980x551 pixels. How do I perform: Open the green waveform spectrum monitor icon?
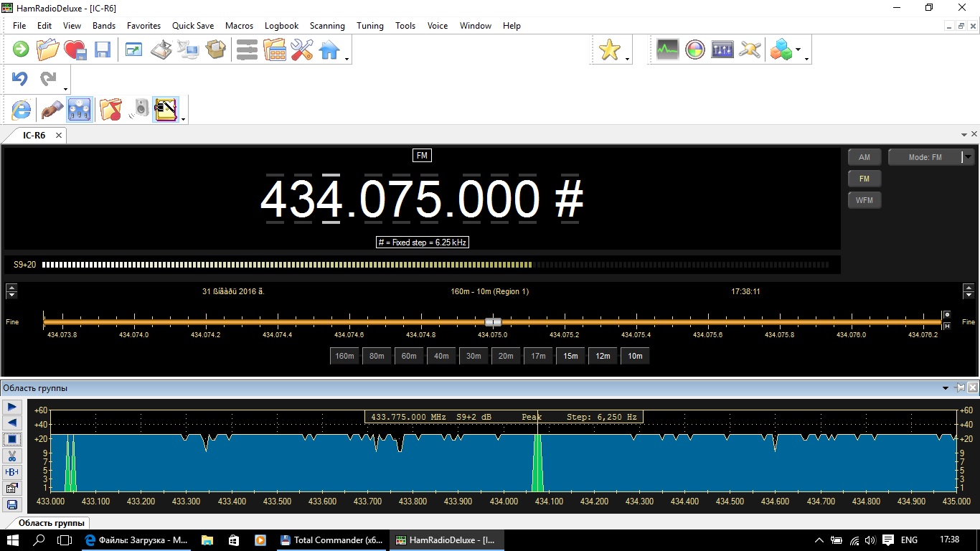coord(667,50)
